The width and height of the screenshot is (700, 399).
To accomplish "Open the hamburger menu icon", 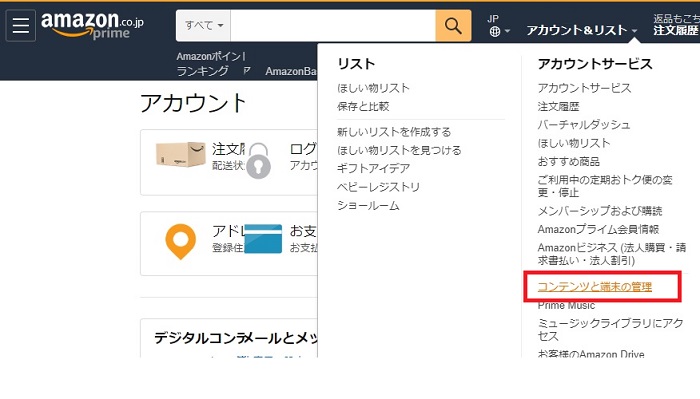I will pos(21,25).
